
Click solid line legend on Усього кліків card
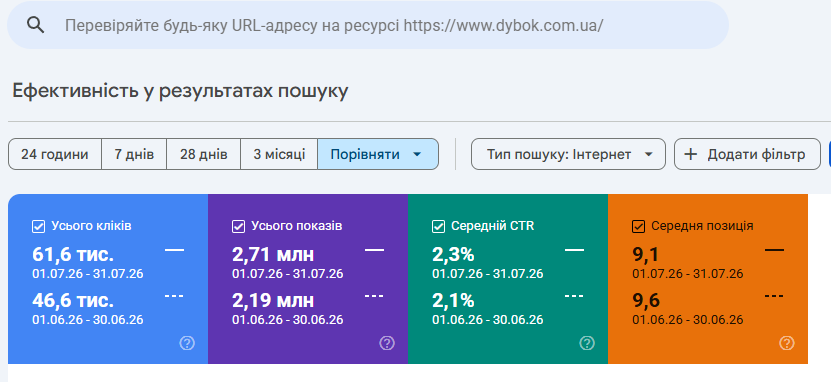pyautogui.click(x=174, y=250)
